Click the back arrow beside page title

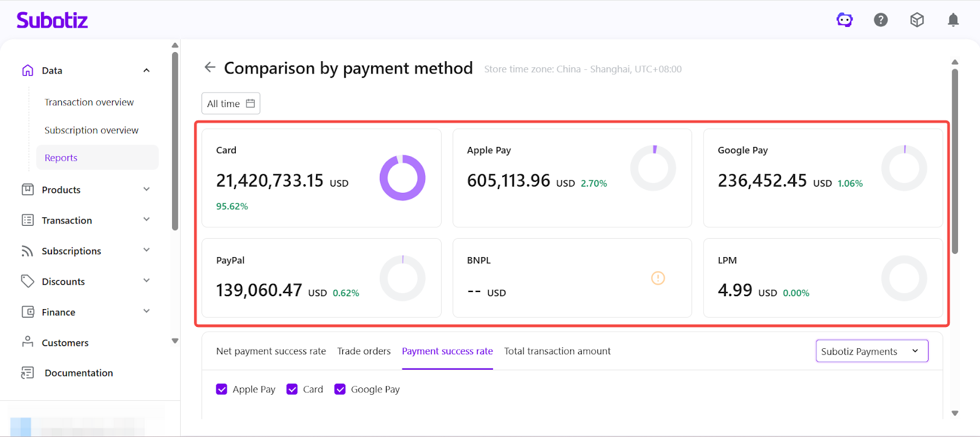click(x=210, y=67)
